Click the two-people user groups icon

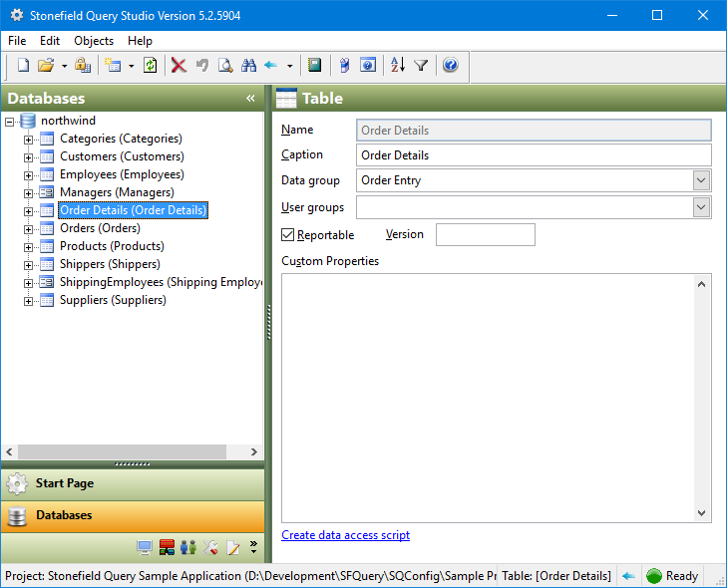click(188, 547)
